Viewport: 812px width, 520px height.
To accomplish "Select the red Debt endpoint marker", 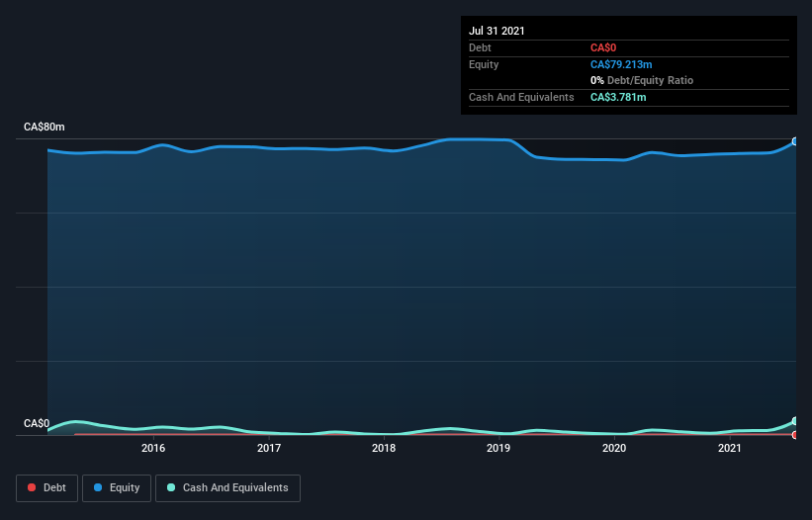I will [795, 435].
